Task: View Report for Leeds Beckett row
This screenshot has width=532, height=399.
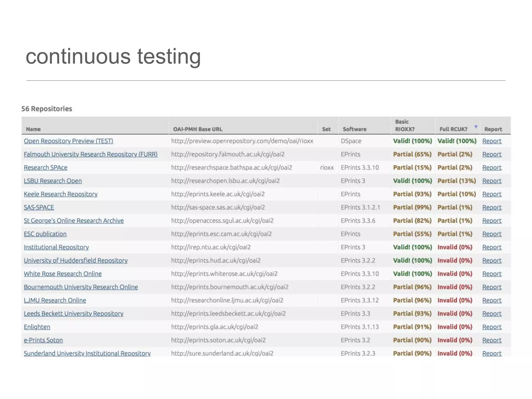Action: click(x=492, y=314)
